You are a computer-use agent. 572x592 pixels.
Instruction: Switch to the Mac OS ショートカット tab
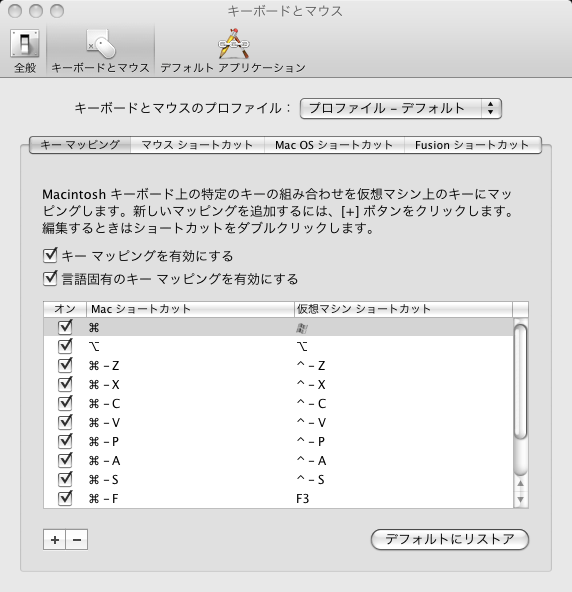(334, 145)
